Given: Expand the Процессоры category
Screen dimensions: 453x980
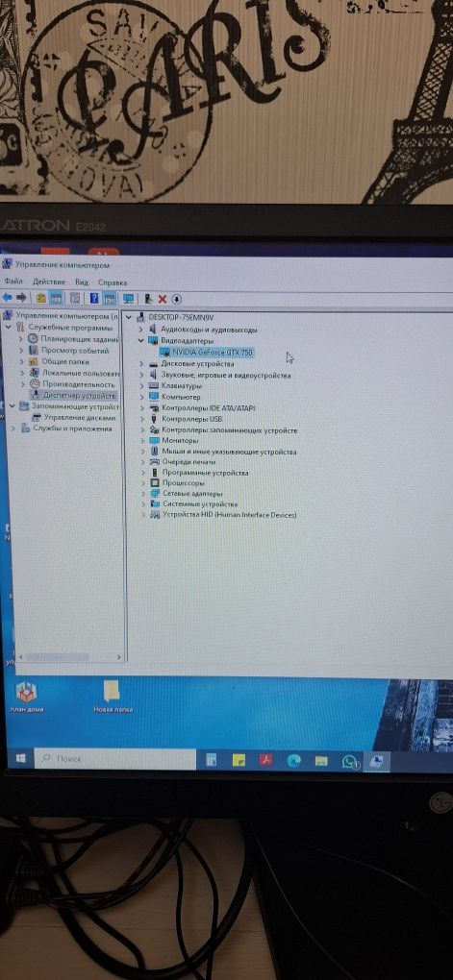Looking at the screenshot, I should coord(143,483).
